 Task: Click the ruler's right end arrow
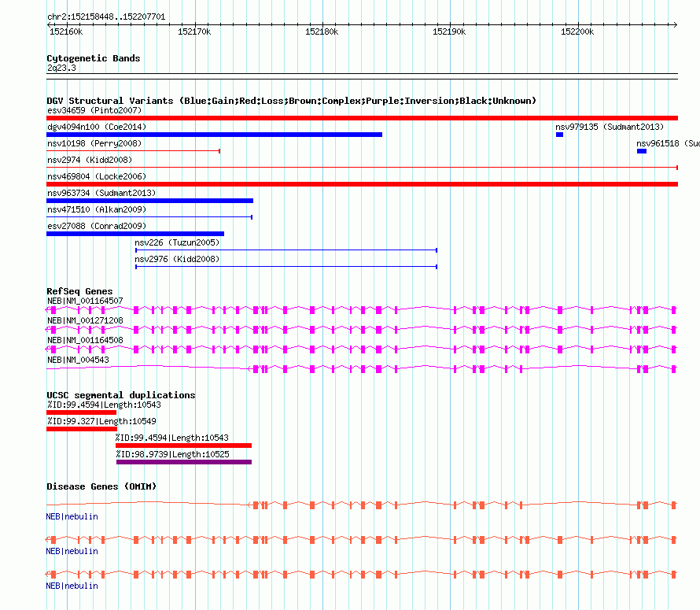(675, 24)
